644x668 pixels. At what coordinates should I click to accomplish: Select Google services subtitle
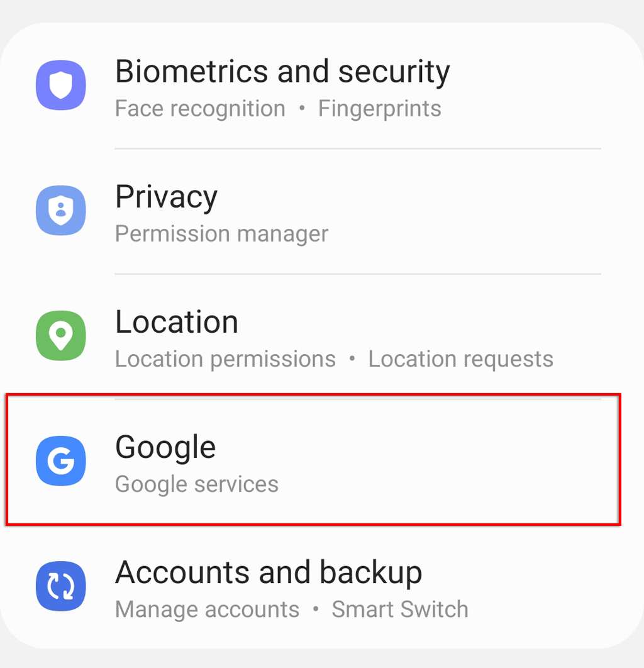(197, 484)
